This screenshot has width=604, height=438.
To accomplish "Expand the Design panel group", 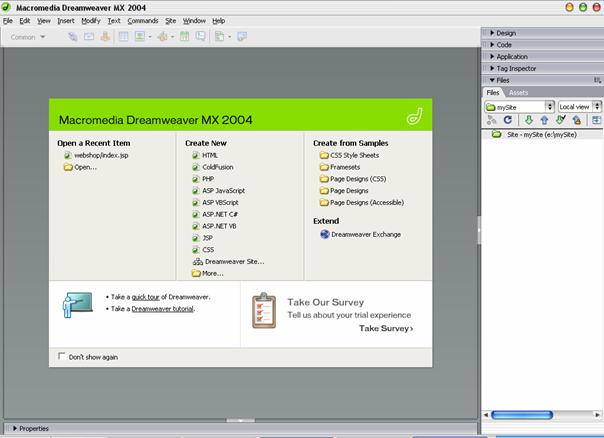I will (x=492, y=33).
